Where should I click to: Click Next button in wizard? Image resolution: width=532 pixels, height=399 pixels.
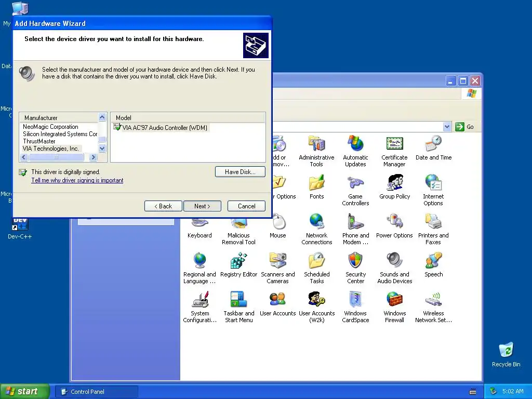point(202,206)
